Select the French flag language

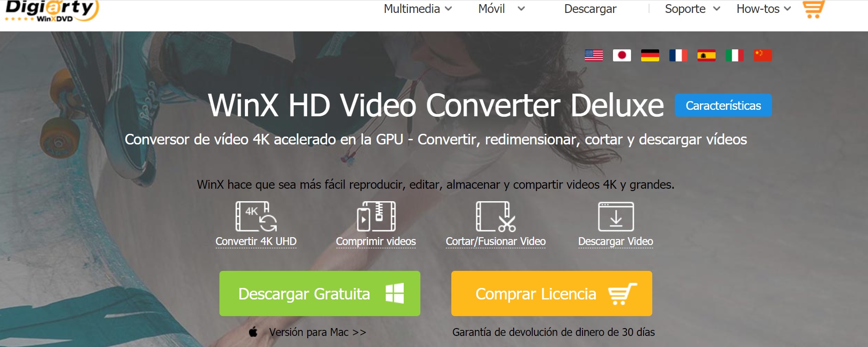pos(678,55)
